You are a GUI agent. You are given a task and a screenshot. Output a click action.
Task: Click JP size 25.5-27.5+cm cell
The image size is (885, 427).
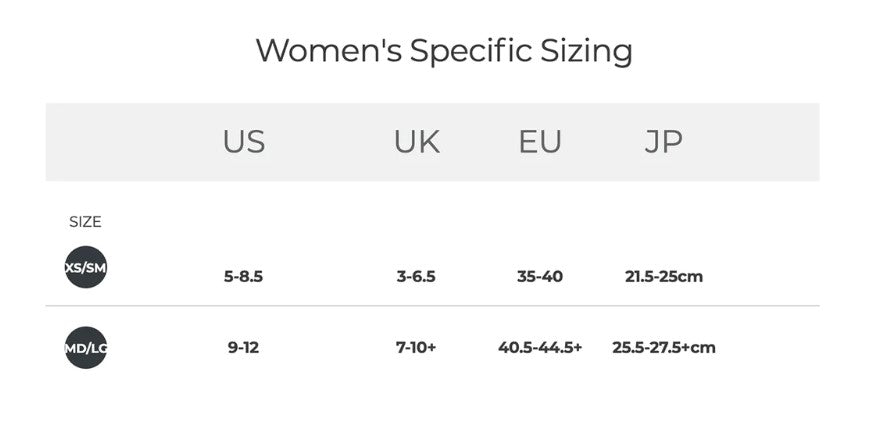(663, 347)
